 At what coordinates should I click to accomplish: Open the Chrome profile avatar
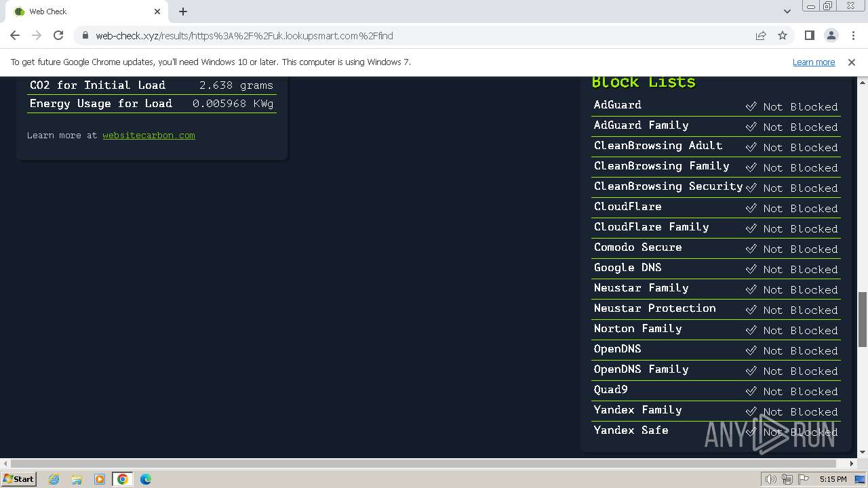click(831, 36)
